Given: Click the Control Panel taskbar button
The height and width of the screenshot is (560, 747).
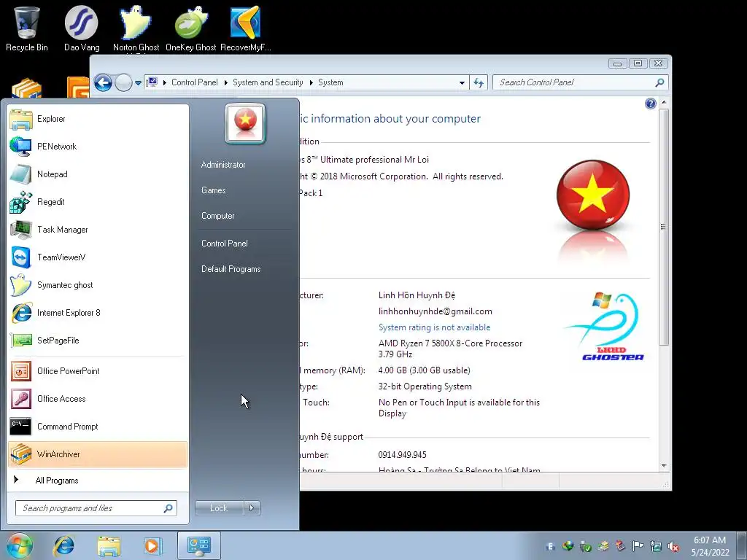Looking at the screenshot, I should pos(198,545).
